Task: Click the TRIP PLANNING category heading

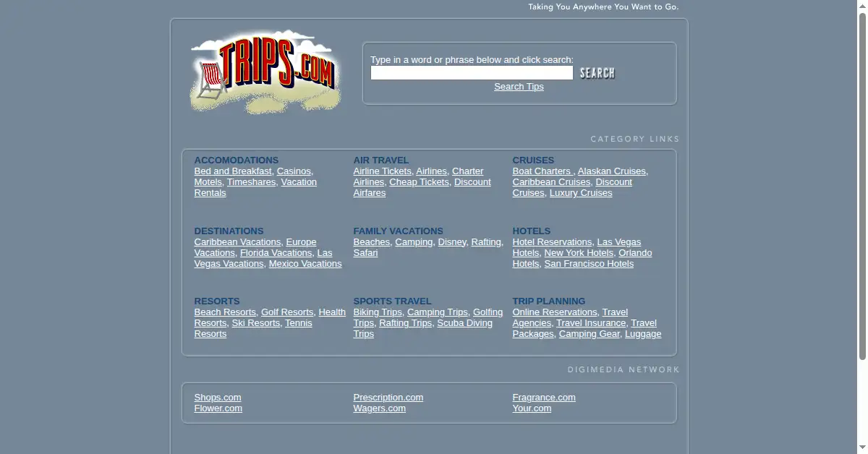Action: [x=549, y=301]
